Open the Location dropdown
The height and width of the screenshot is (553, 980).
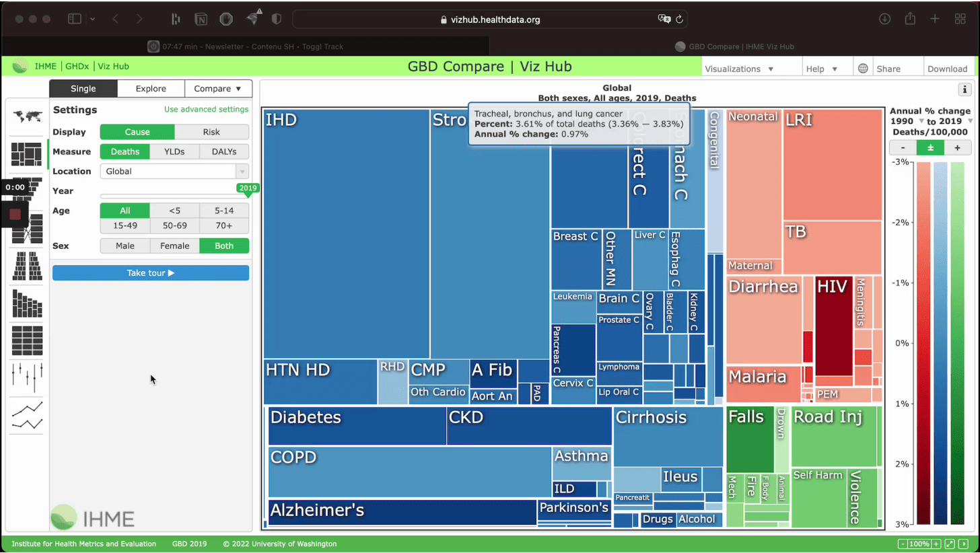[x=174, y=171]
